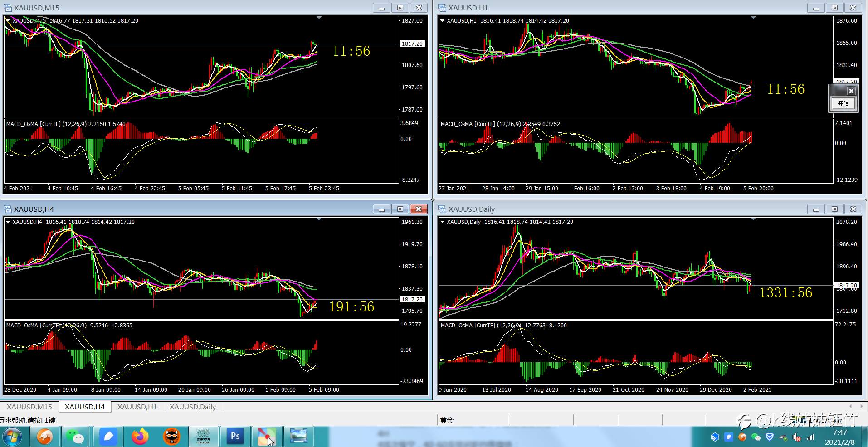Screen dimensions: 868x447
Task: Open the network signal tray icon
Action: (810, 437)
